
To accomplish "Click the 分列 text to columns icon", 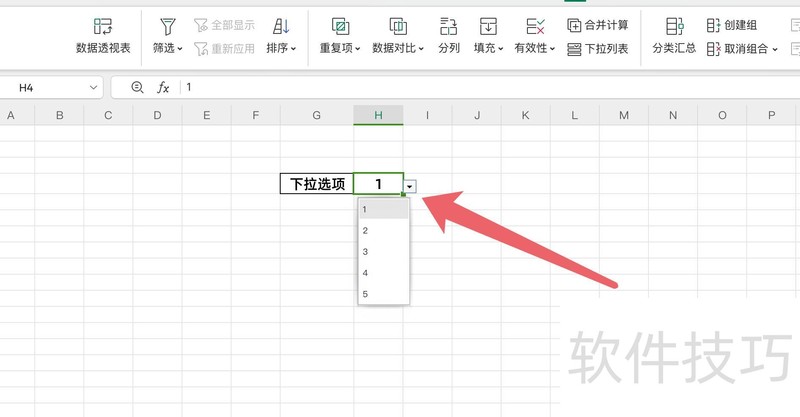I will click(x=448, y=26).
